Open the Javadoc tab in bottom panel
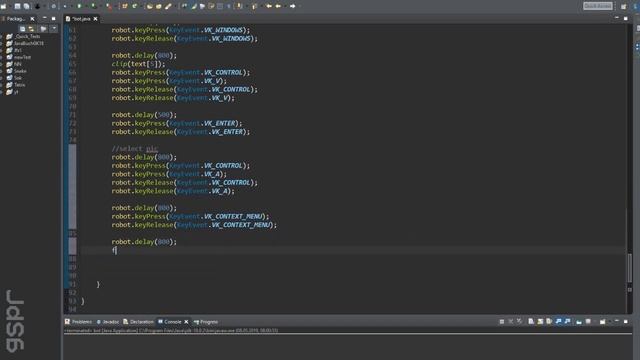The height and width of the screenshot is (360, 640). 108,322
